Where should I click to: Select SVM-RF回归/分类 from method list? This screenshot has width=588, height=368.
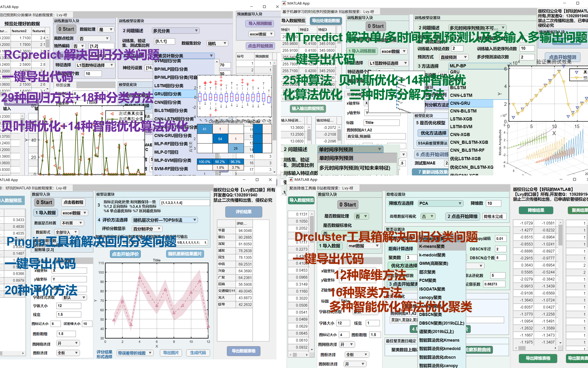pos(171,169)
